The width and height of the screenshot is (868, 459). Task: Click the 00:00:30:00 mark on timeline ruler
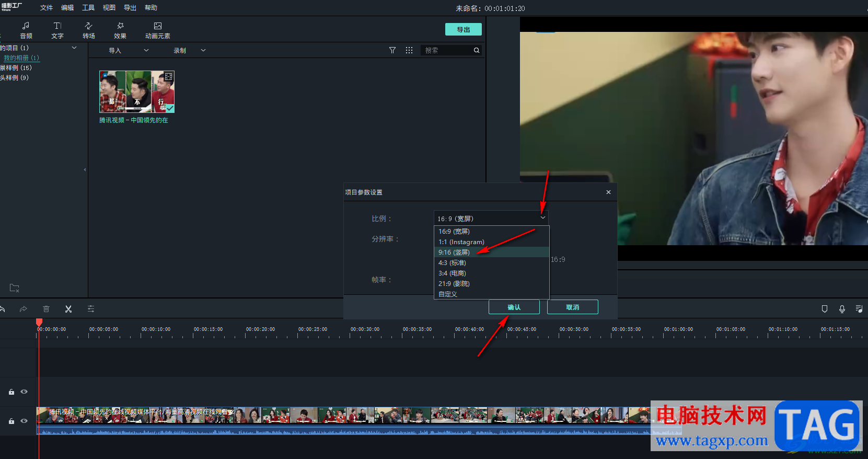click(x=365, y=329)
